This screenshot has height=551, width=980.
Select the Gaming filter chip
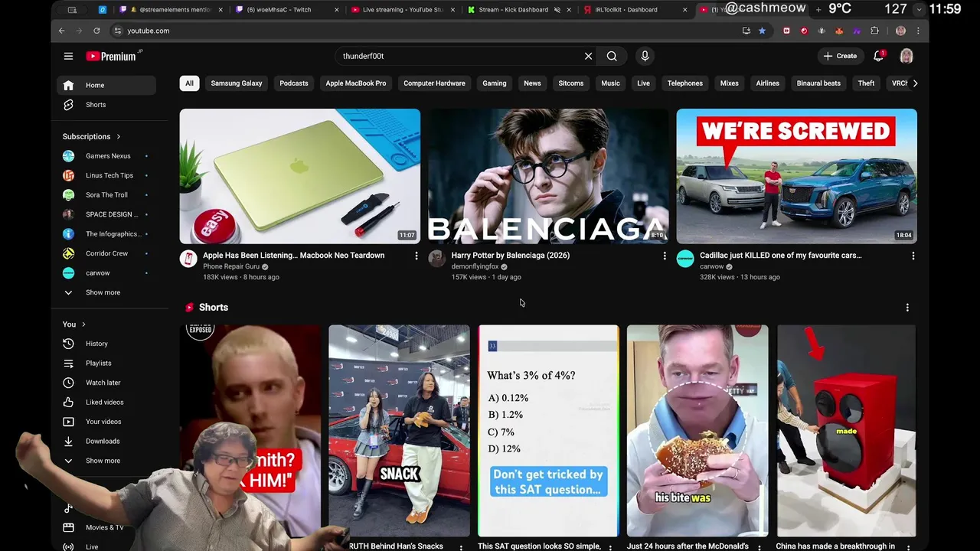[x=495, y=83]
